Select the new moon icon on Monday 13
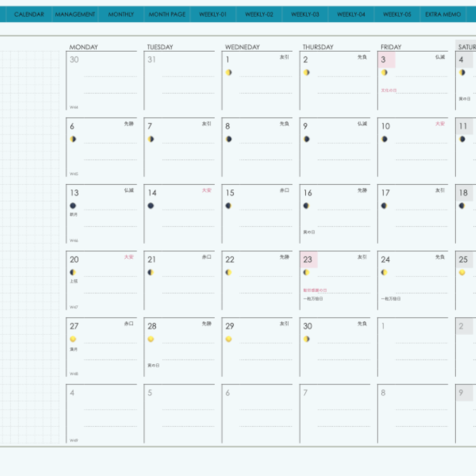 [73, 205]
